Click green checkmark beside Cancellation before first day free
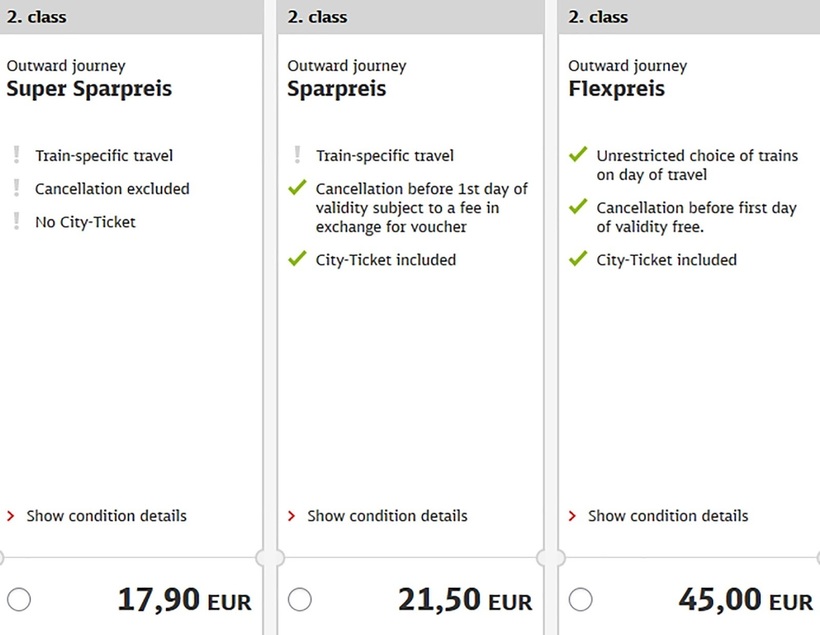 click(x=577, y=207)
